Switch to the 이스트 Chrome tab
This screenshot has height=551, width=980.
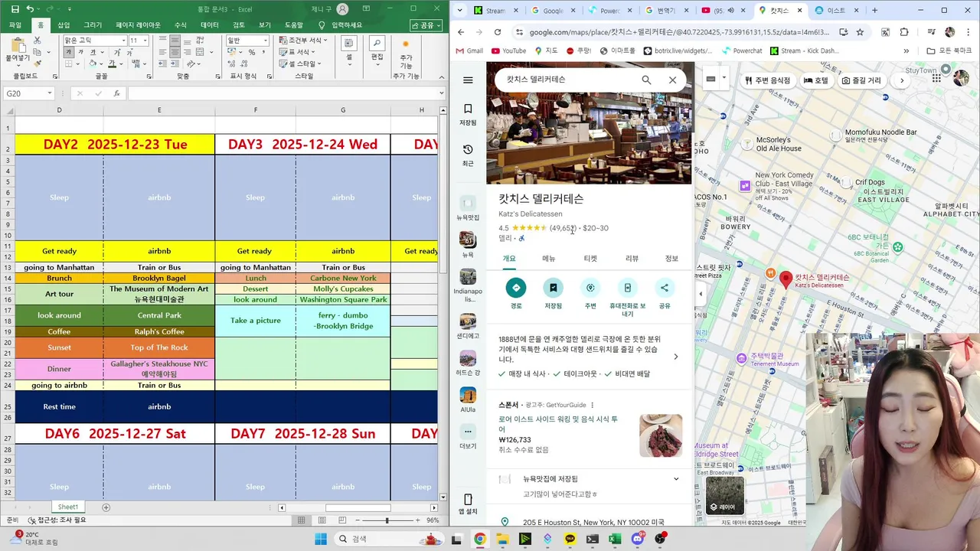click(x=836, y=11)
